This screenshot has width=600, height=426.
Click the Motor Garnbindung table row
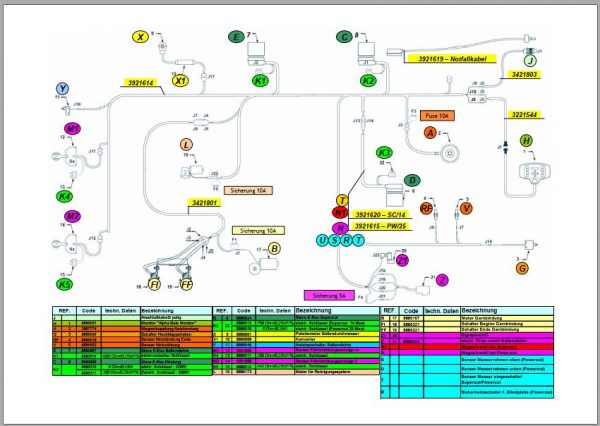click(x=467, y=318)
